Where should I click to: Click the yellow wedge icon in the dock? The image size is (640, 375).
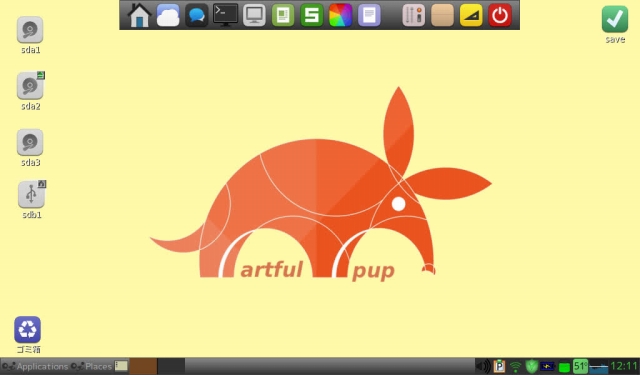pos(471,16)
